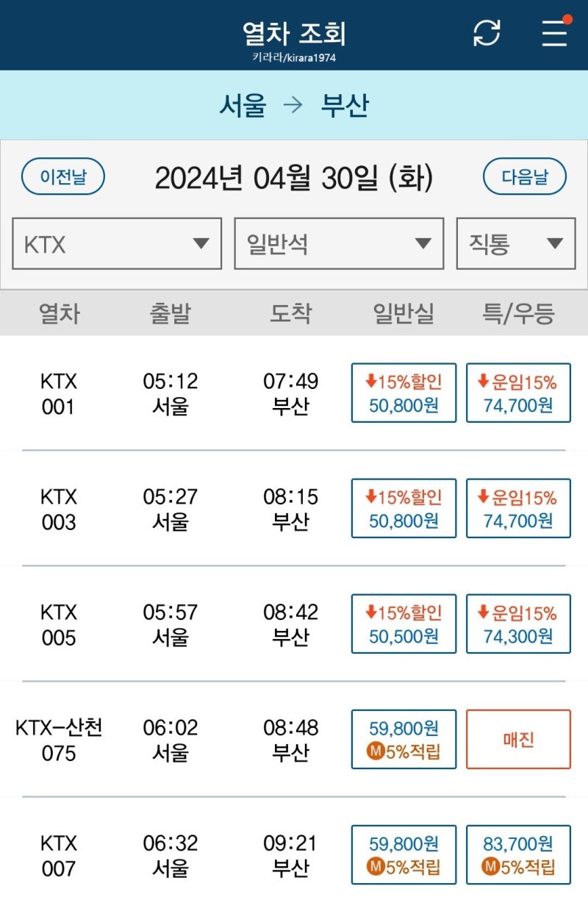
Task: Tap the sold-out 매진 button
Action: tap(518, 739)
